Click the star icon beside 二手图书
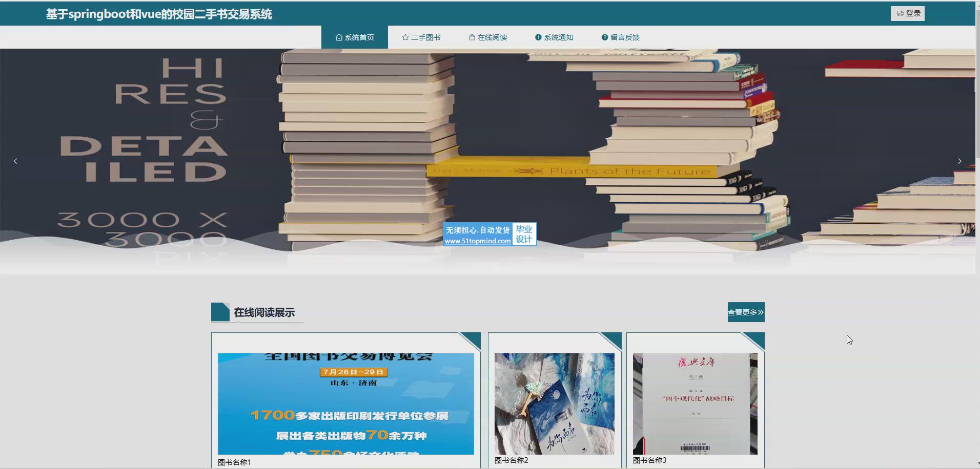Screen dimensions: 980x469 click(x=405, y=37)
